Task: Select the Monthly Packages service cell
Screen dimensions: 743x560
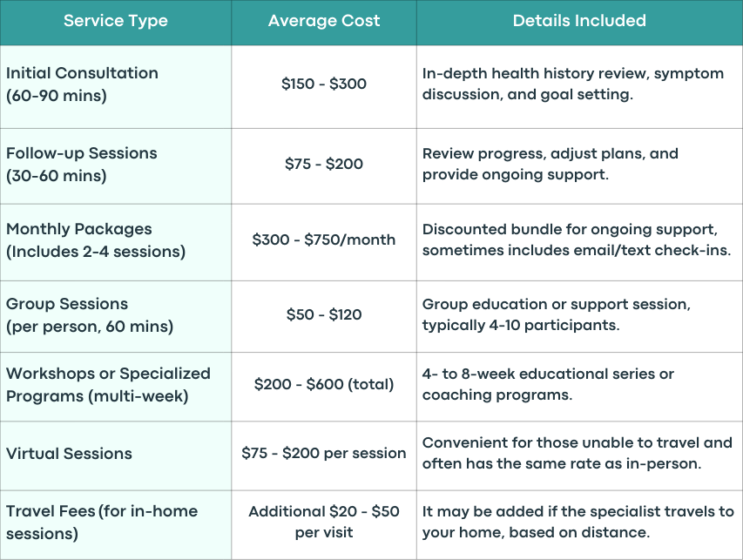Action: (x=116, y=242)
